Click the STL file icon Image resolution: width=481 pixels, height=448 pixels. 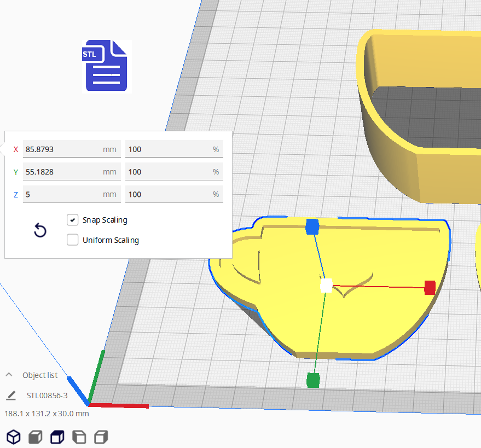point(105,66)
